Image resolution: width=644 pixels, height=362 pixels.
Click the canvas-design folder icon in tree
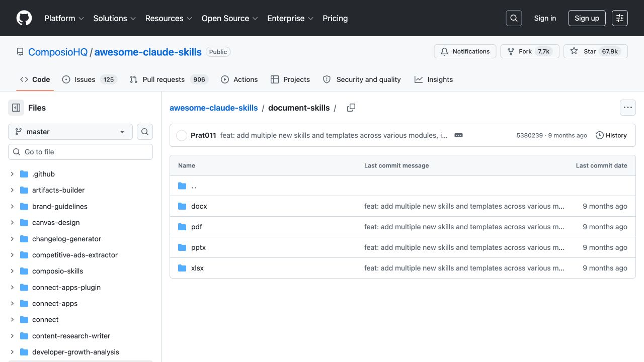point(24,222)
